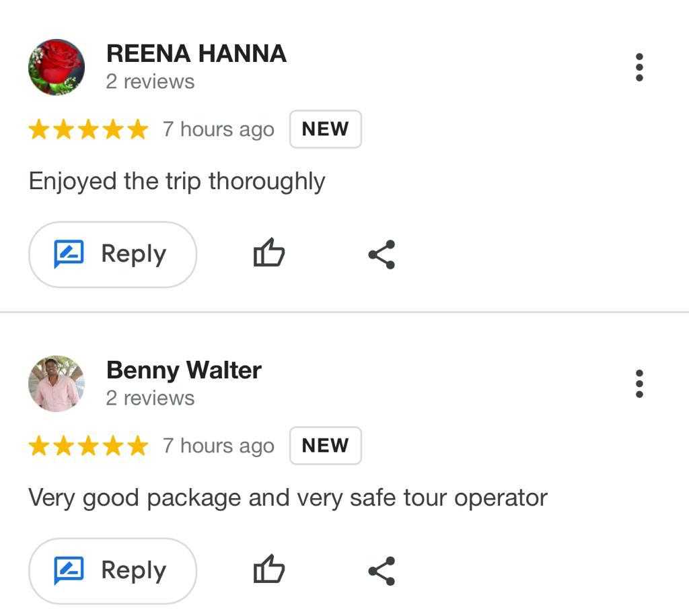Open more options for Reena Hanna's review

(x=639, y=67)
